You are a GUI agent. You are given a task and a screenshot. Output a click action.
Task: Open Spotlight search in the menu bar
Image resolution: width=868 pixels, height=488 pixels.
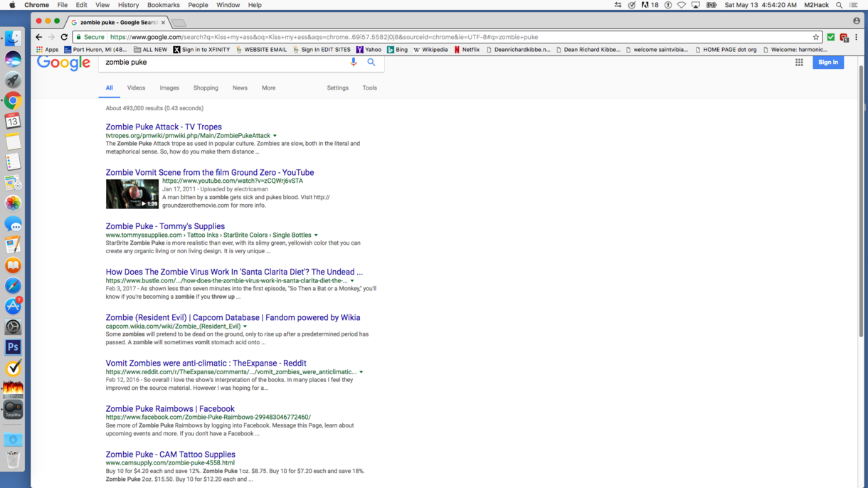pos(839,5)
